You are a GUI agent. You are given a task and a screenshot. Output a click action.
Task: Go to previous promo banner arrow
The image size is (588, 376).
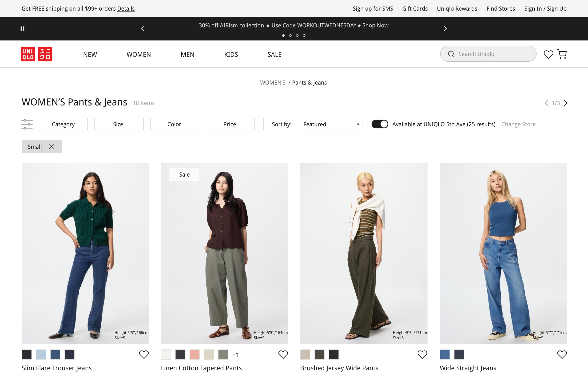(143, 28)
